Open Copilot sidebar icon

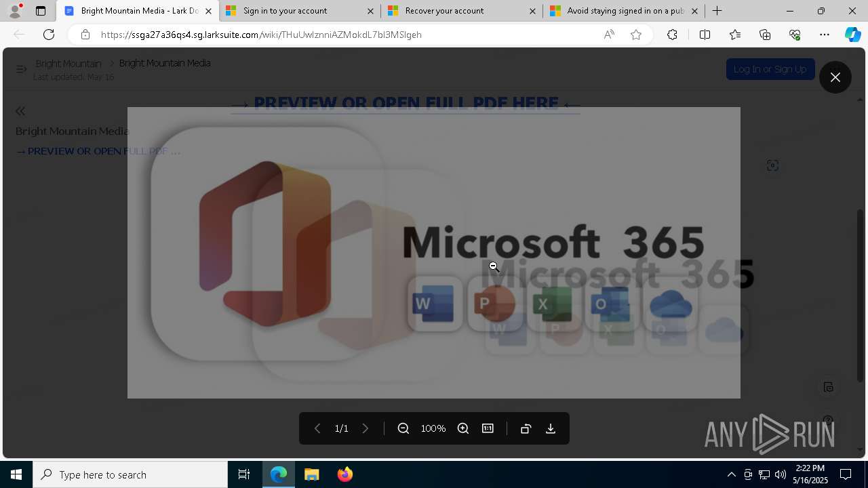852,35
